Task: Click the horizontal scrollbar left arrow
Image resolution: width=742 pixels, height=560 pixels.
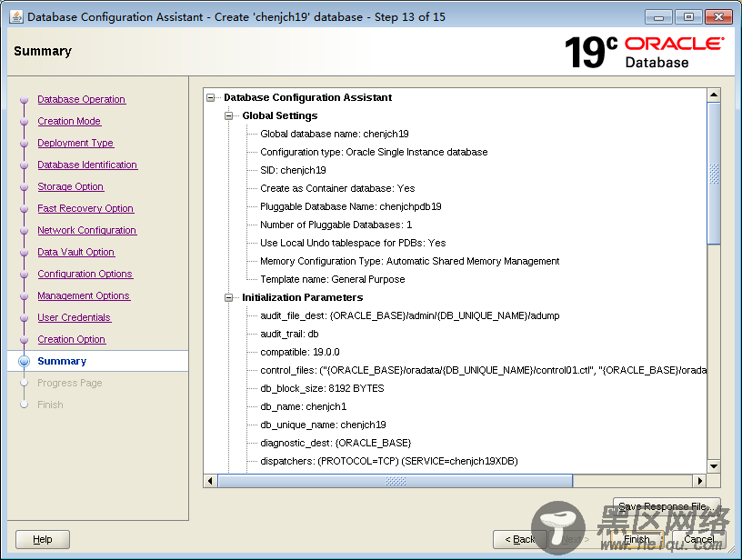Action: pos(211,481)
